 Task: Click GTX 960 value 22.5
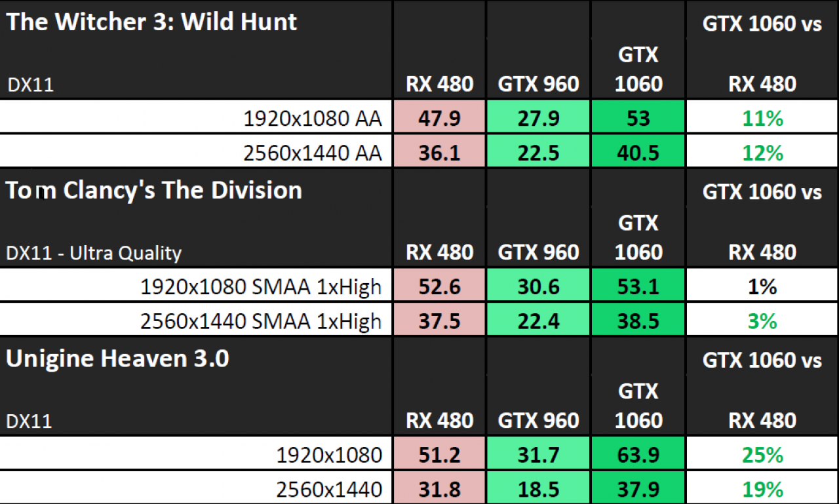click(538, 152)
